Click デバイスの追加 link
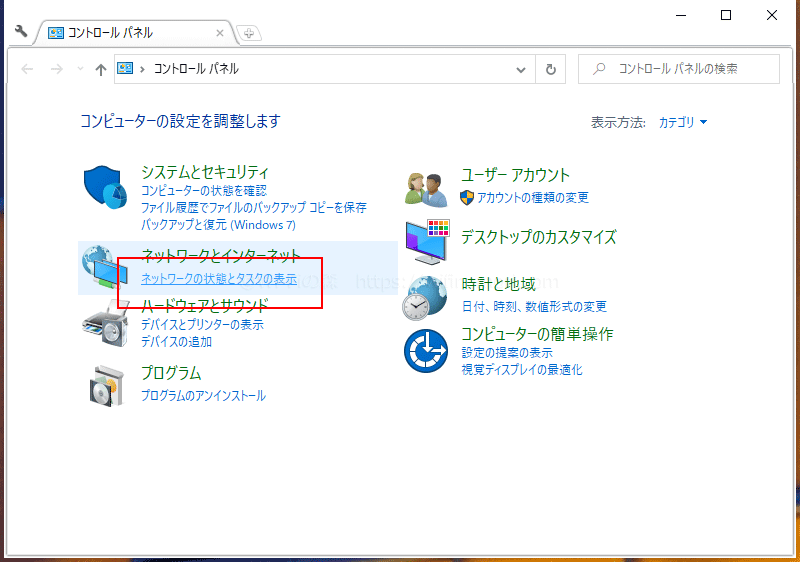Viewport: 800px width, 562px height. [176, 341]
